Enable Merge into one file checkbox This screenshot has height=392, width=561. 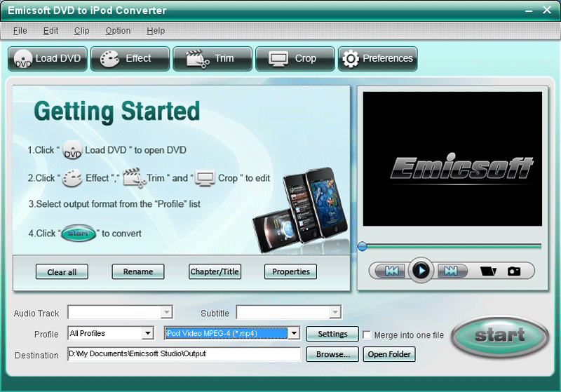(367, 334)
